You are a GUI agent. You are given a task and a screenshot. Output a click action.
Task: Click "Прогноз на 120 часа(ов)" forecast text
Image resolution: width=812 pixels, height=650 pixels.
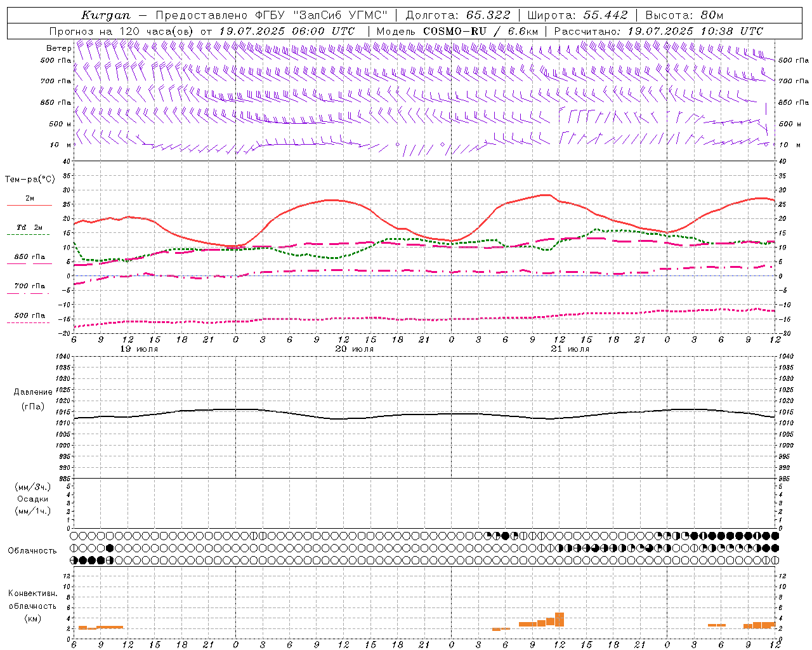[122, 31]
